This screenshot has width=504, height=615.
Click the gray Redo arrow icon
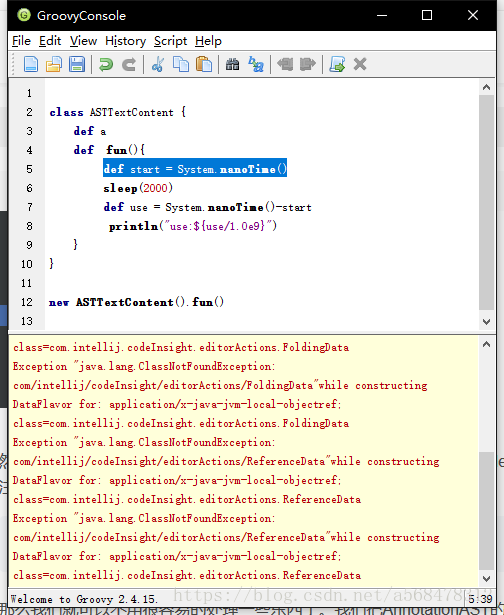point(129,64)
